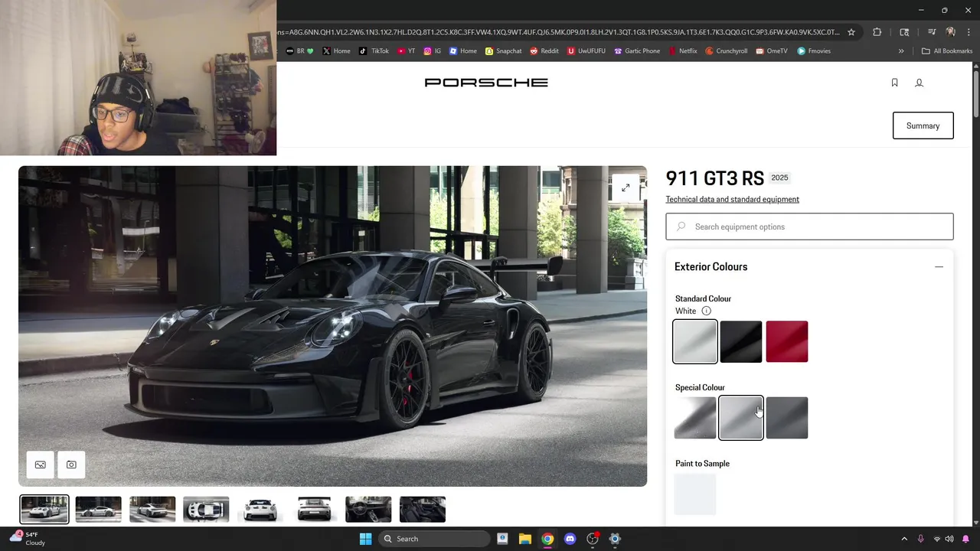Viewport: 980px width, 551px height.
Task: Open the Gartic Phone bookmark
Action: tap(637, 51)
